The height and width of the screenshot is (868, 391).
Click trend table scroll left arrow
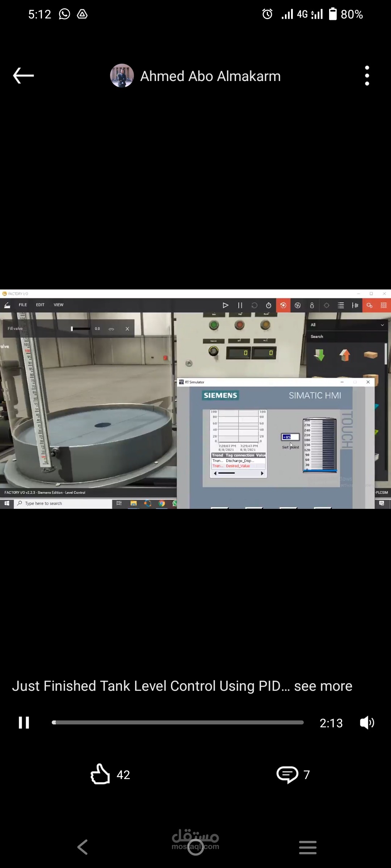point(215,473)
